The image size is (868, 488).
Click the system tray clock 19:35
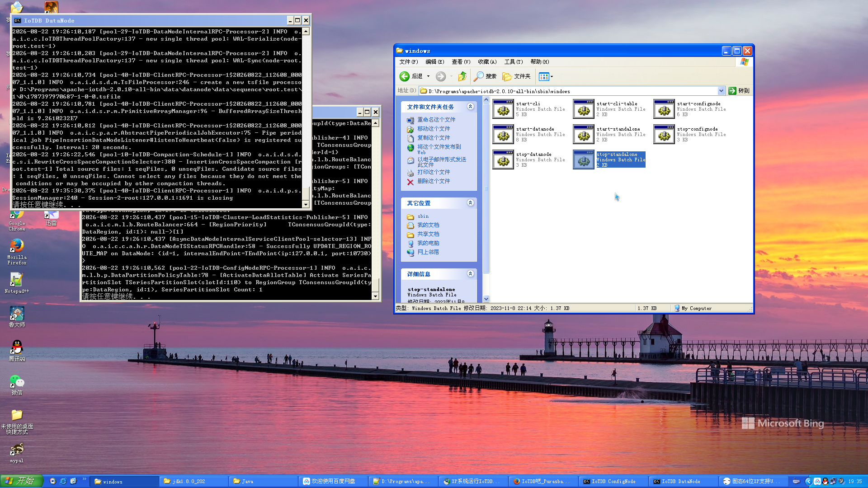[x=855, y=482]
